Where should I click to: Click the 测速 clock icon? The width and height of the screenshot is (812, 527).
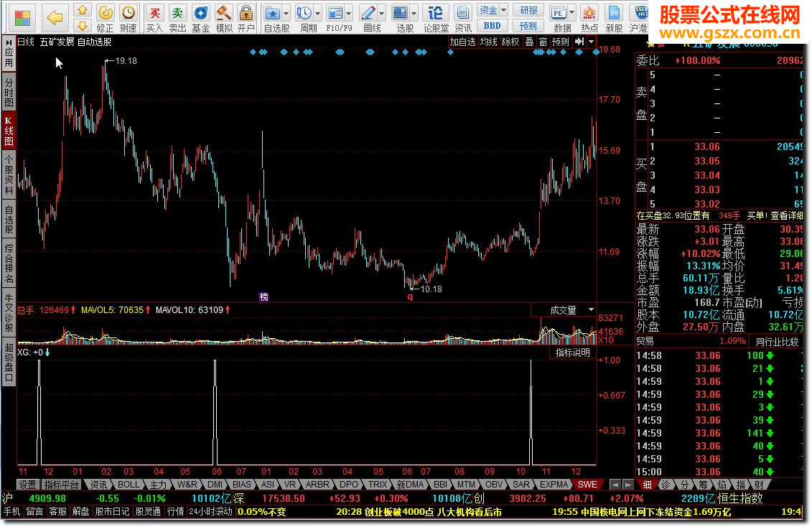click(x=128, y=12)
